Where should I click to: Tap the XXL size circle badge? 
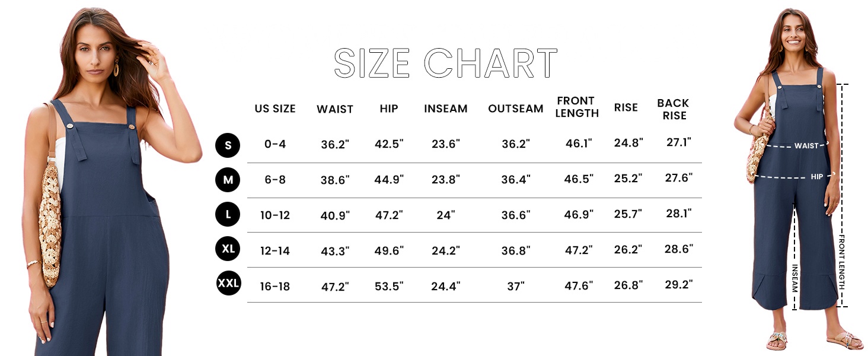pos(228,284)
